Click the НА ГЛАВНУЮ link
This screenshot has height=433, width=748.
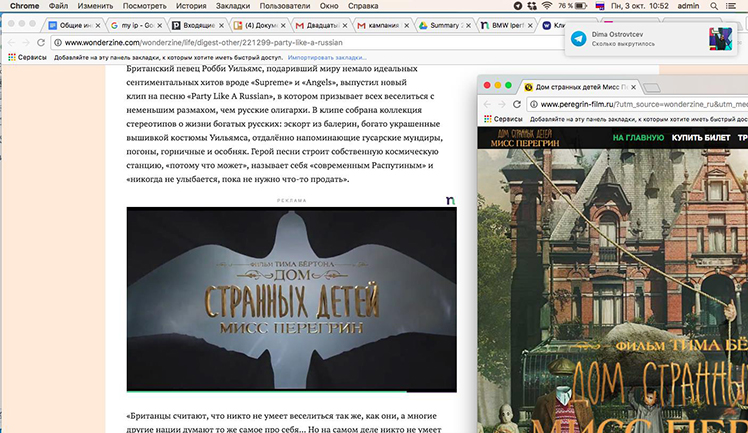tap(638, 137)
